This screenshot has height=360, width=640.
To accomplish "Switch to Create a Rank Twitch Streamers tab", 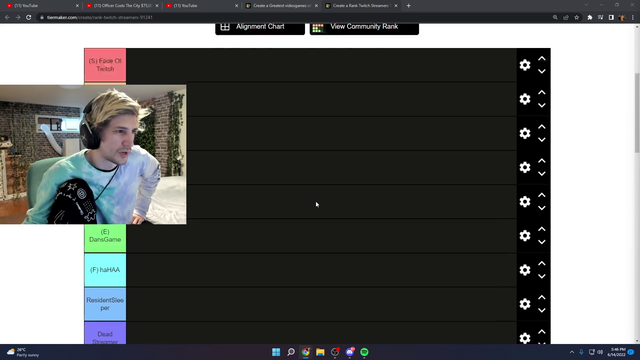I will 360,6.
